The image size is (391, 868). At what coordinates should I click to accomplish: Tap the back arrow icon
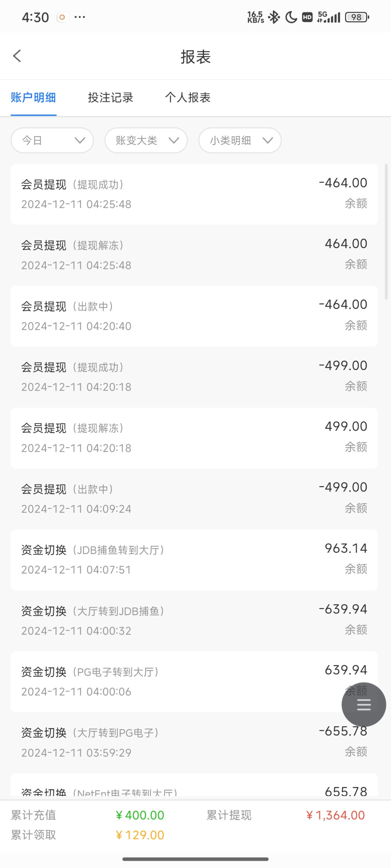17,56
